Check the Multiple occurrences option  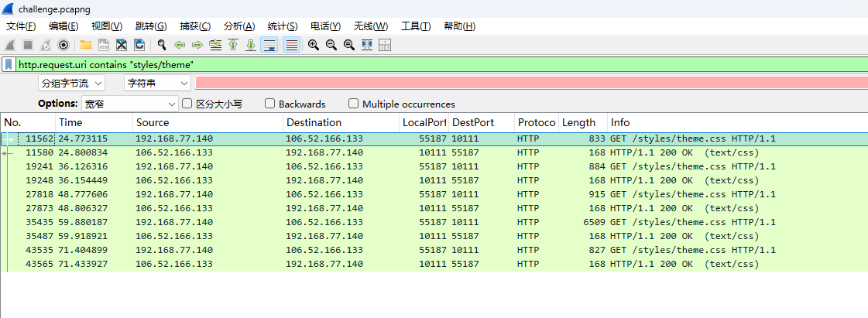click(x=353, y=104)
